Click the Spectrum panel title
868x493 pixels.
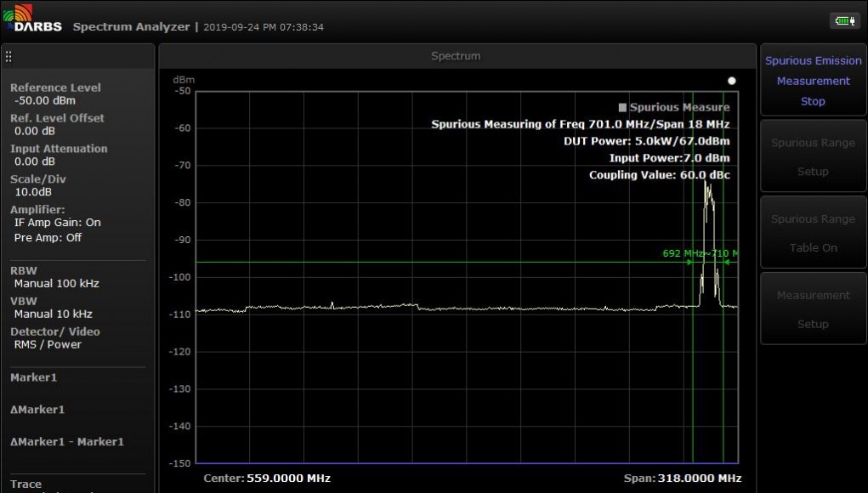click(x=456, y=56)
